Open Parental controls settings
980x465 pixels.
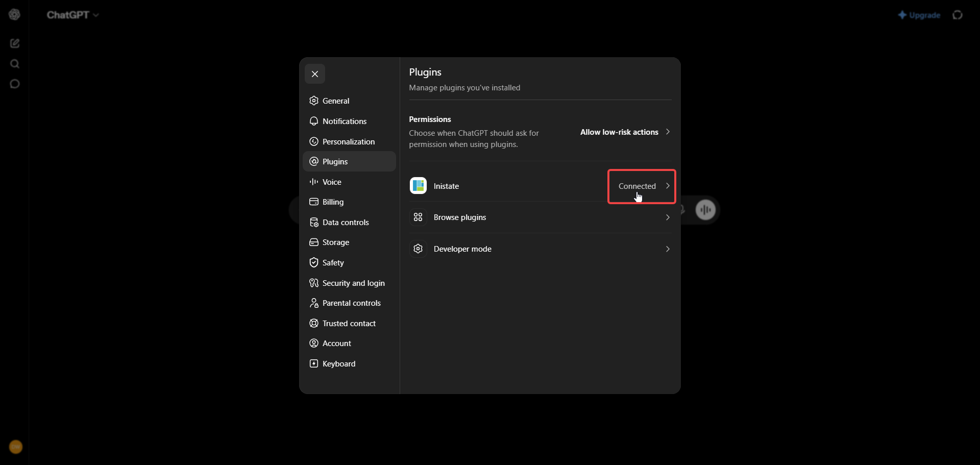click(x=349, y=303)
